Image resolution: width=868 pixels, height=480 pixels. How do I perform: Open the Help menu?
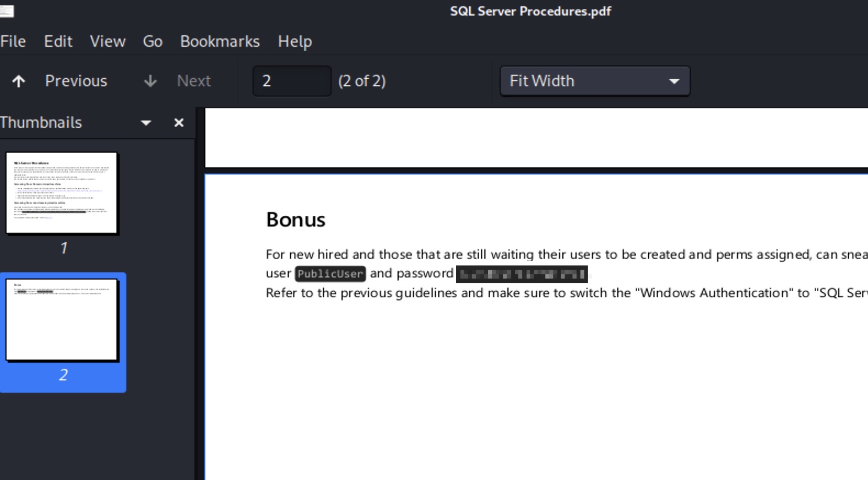(295, 41)
